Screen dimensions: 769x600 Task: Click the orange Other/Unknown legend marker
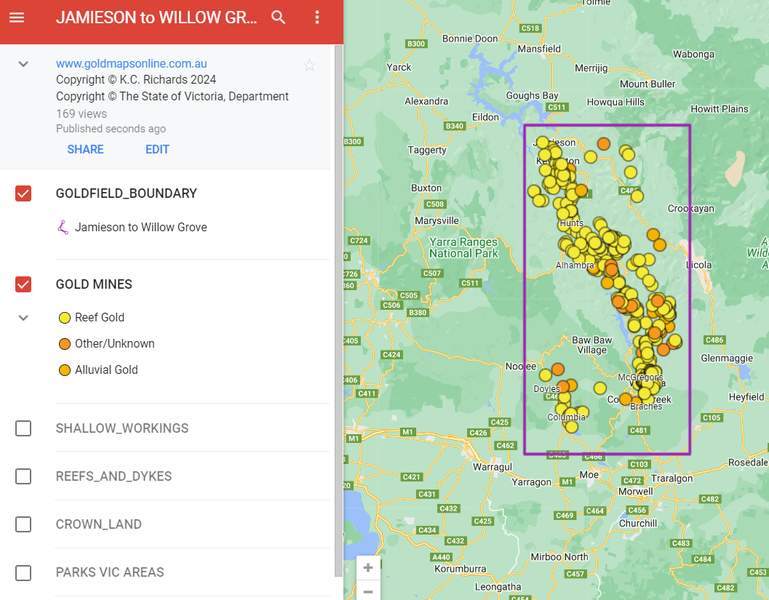tap(64, 344)
